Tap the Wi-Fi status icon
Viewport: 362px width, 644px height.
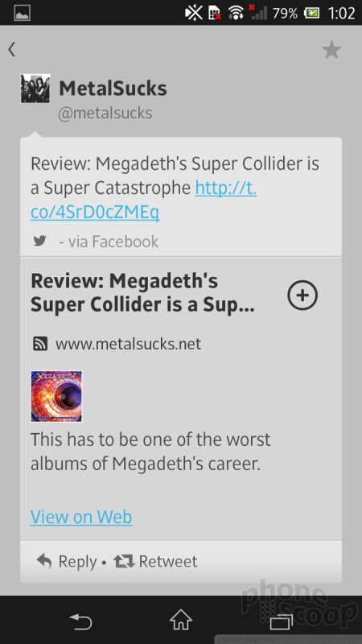[237, 14]
